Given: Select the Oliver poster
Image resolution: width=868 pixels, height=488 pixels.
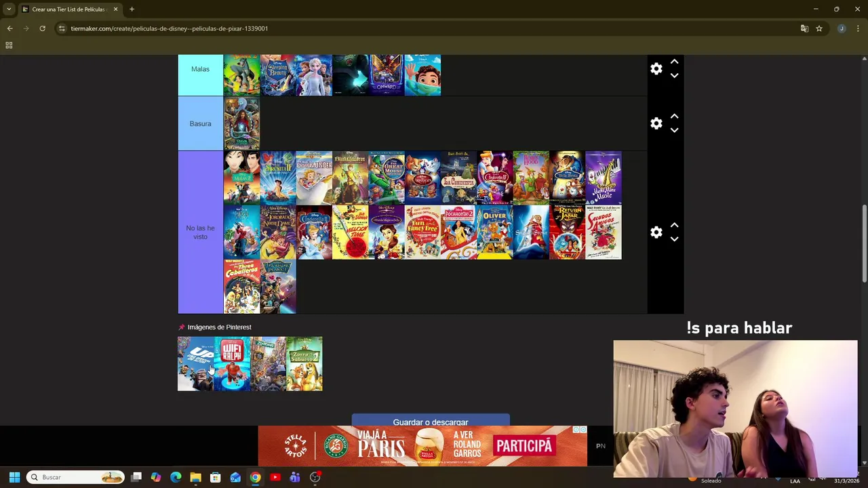Looking at the screenshot, I should [x=495, y=232].
